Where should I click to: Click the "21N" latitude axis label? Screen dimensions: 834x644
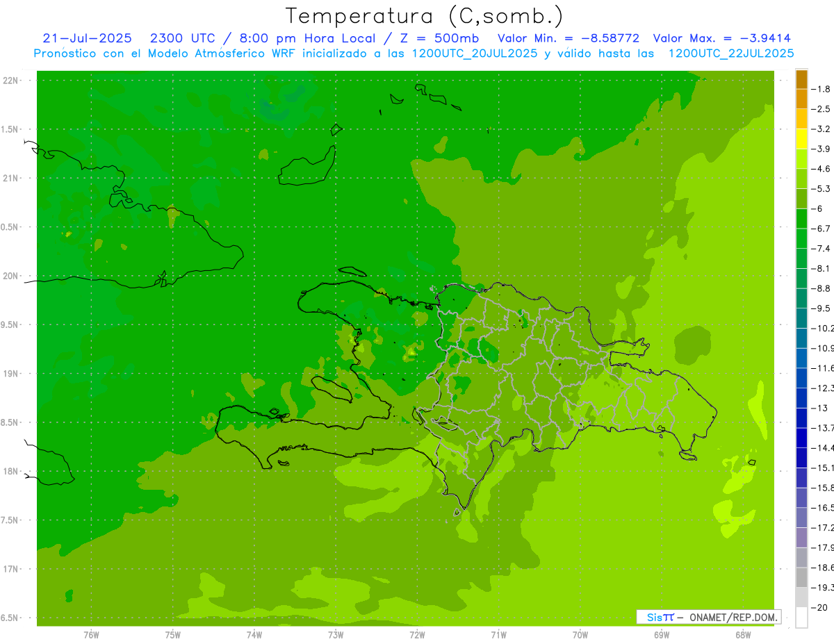point(10,179)
